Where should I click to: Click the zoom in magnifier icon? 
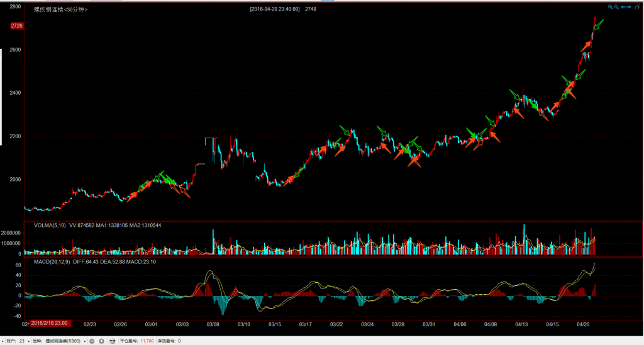click(x=610, y=7)
